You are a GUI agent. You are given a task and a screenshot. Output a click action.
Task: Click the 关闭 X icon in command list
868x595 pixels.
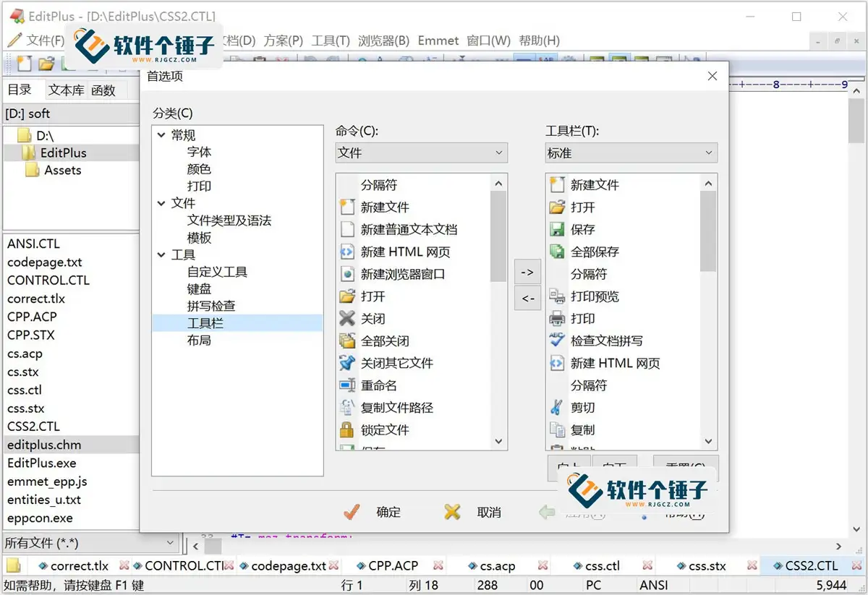(x=347, y=318)
